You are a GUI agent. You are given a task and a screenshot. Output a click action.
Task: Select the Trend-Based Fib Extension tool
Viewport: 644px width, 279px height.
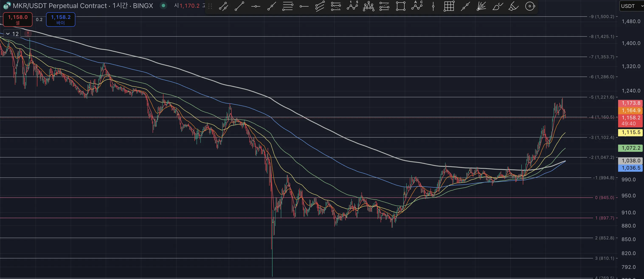click(336, 6)
